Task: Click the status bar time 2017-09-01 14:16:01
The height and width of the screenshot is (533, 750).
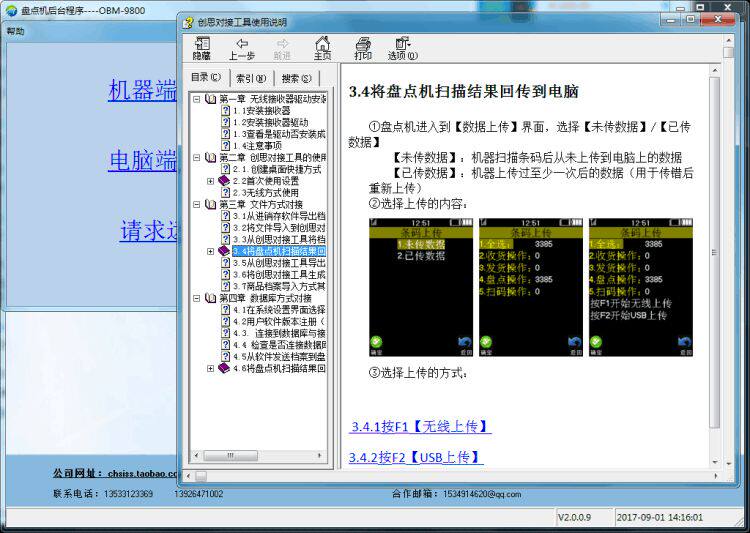Action: click(x=660, y=517)
